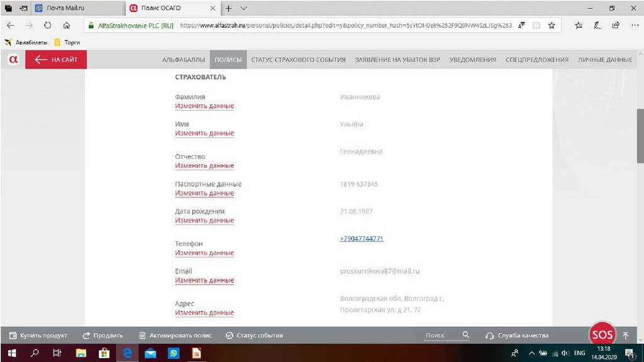The image size is (644, 362).
Task: Click Изменить данные under Адрес
Action: 204,312
